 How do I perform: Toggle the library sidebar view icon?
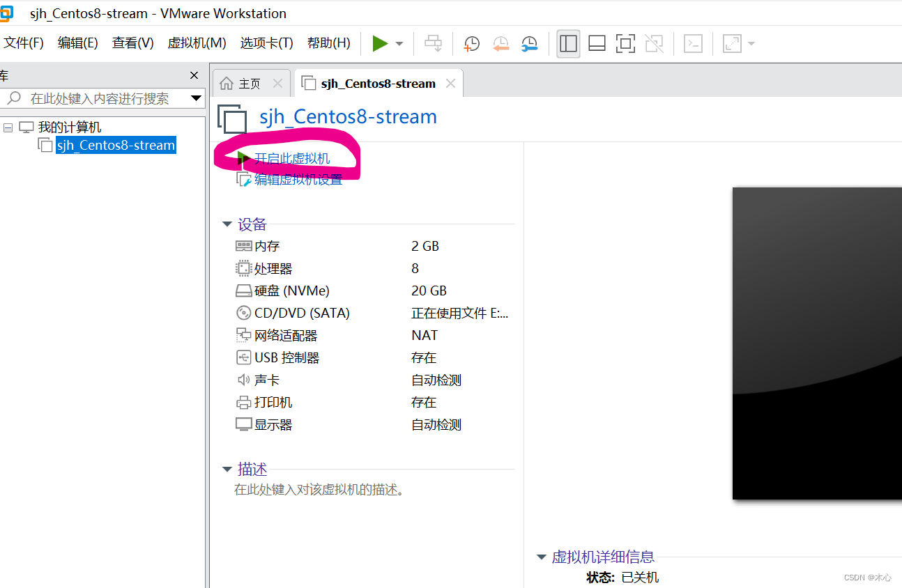[568, 44]
